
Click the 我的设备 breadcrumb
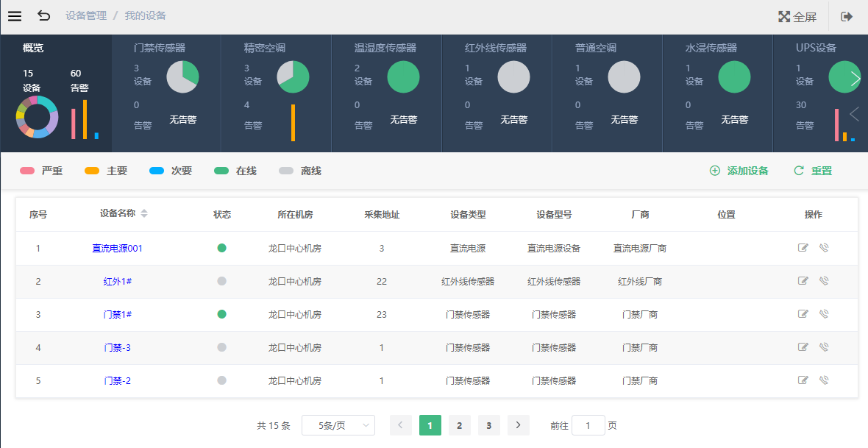tap(146, 15)
